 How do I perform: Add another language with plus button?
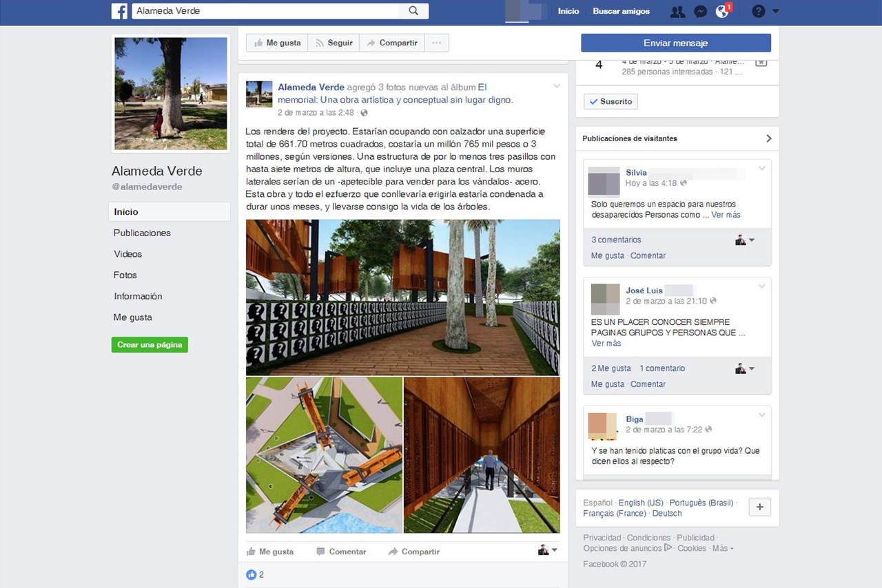coord(759,507)
